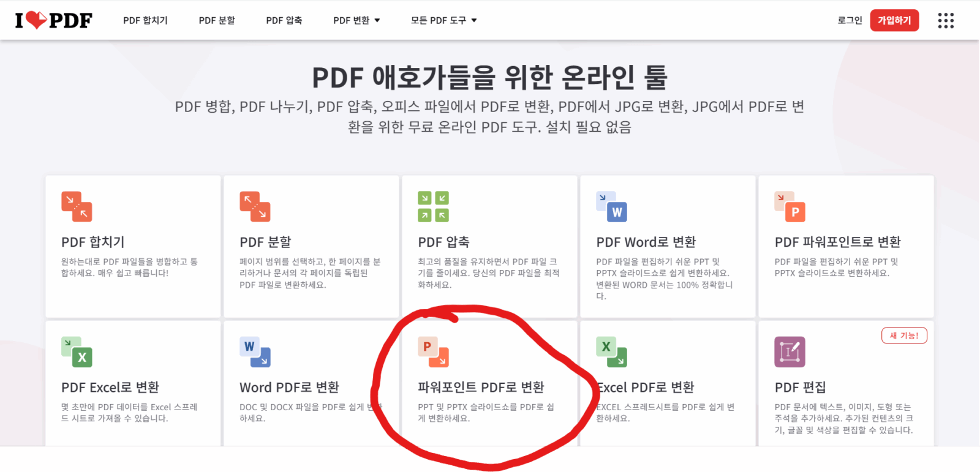Click the PDF 압축 compress icon
Image resolution: width=980 pixels, height=472 pixels.
click(x=433, y=206)
